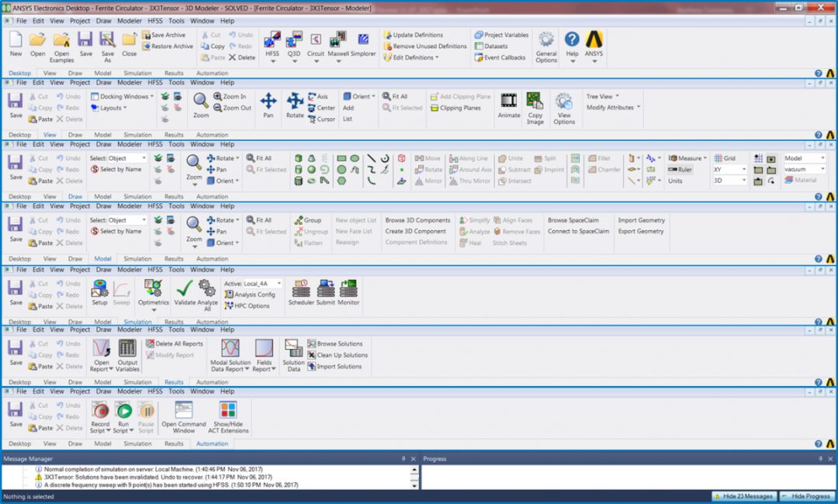Open View Options icon
Image resolution: width=838 pixels, height=504 pixels.
[564, 102]
